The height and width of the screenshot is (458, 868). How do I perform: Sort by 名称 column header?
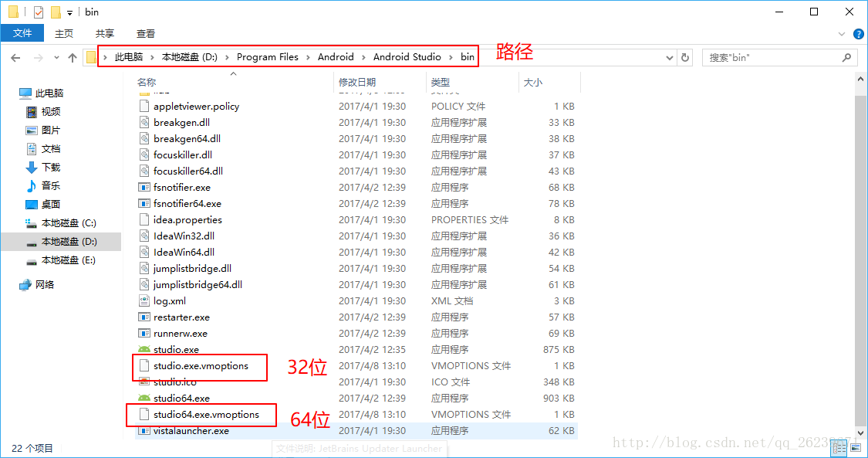147,82
